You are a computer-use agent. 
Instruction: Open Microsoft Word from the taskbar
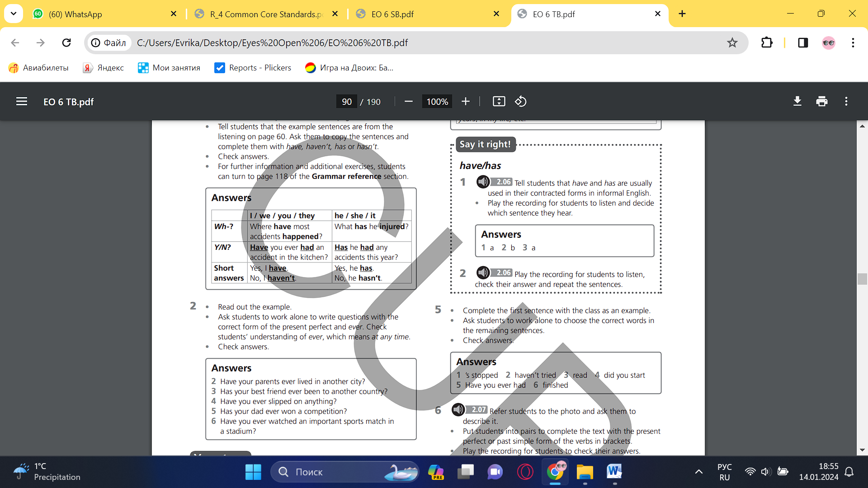614,472
